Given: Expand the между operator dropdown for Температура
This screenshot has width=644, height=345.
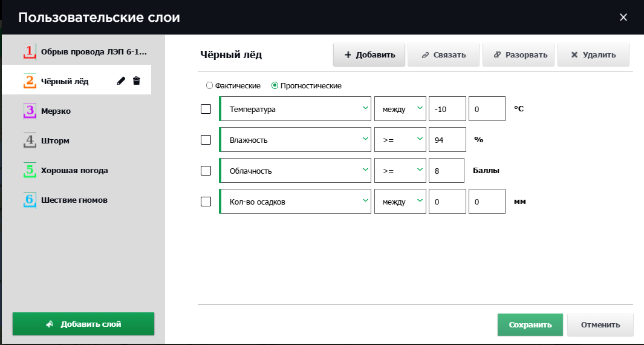Looking at the screenshot, I should pos(400,109).
